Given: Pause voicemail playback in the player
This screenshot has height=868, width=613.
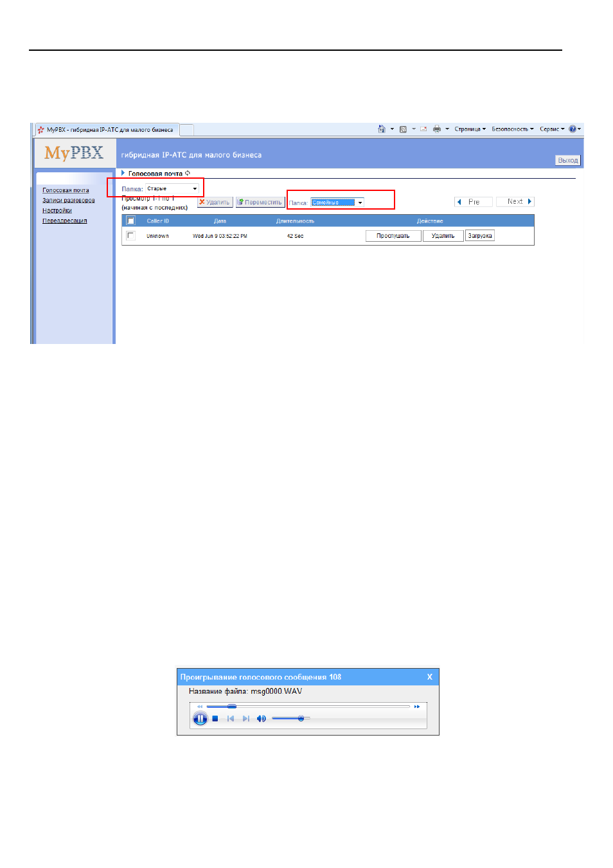Looking at the screenshot, I should coord(200,719).
